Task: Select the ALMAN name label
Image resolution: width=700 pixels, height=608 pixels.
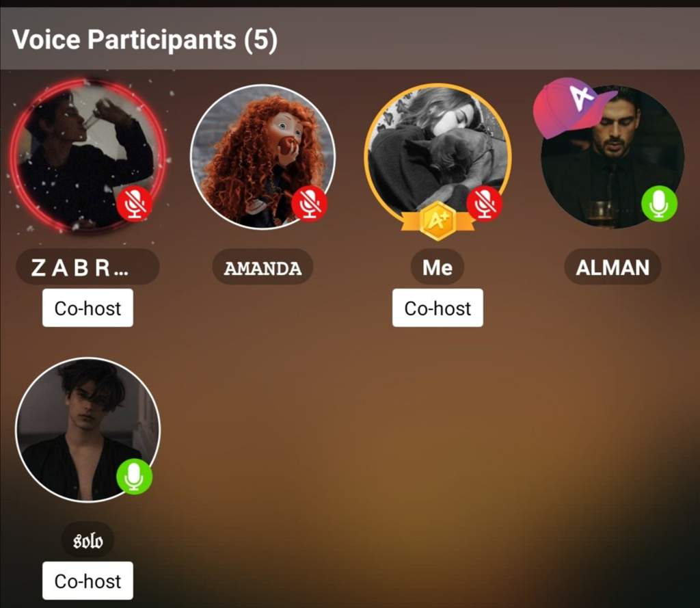Action: 612,267
